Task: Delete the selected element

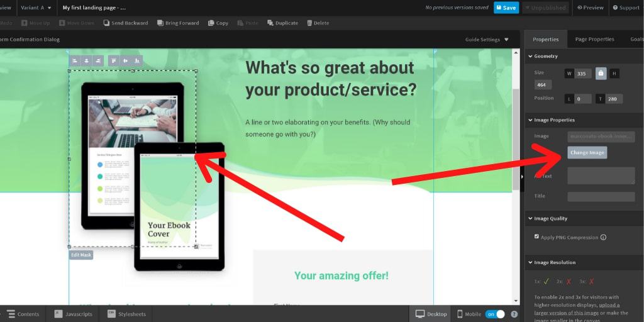Action: (318, 23)
